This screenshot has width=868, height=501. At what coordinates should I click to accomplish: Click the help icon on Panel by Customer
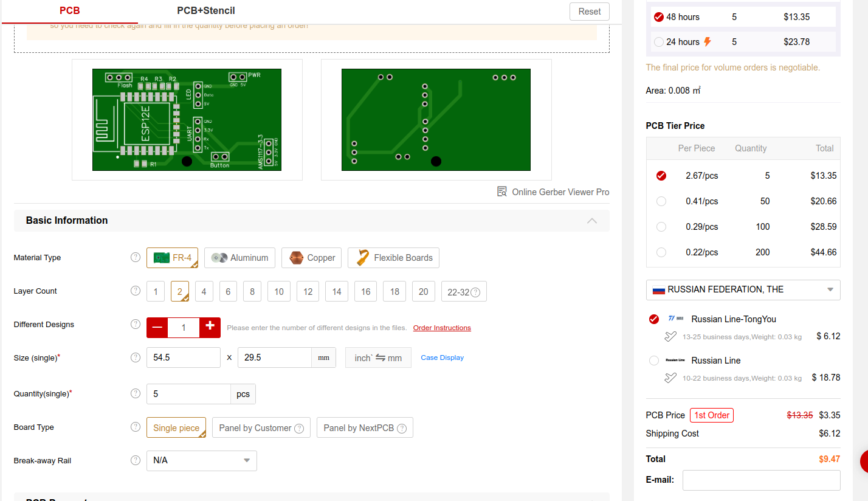tap(299, 429)
